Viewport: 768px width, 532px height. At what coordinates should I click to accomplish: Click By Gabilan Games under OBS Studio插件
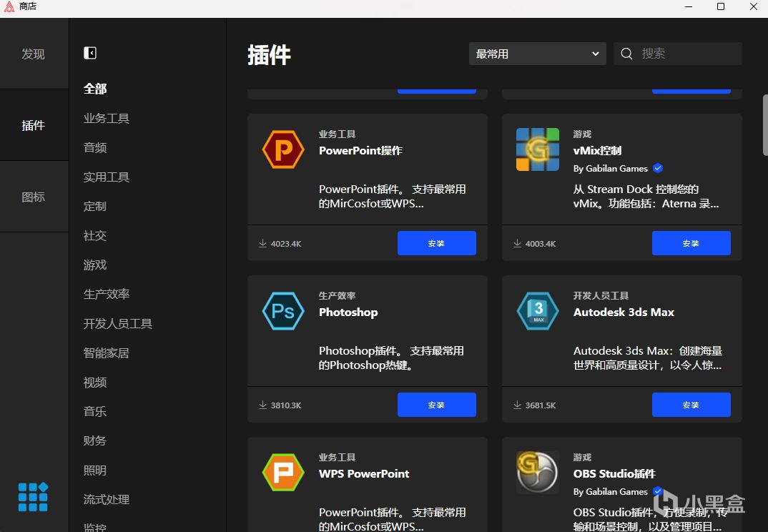pyautogui.click(x=610, y=492)
